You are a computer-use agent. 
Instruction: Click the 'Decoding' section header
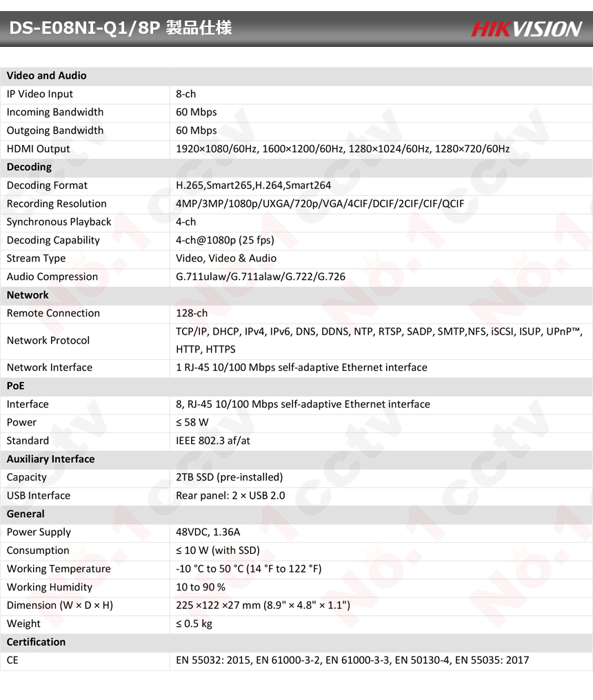point(29,167)
